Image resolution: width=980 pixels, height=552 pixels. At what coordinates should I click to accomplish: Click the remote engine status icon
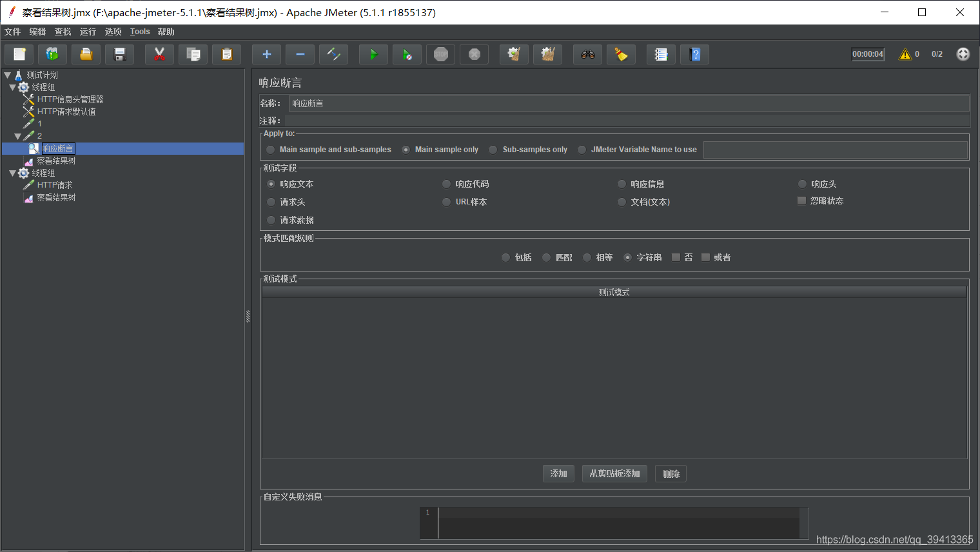click(x=963, y=54)
